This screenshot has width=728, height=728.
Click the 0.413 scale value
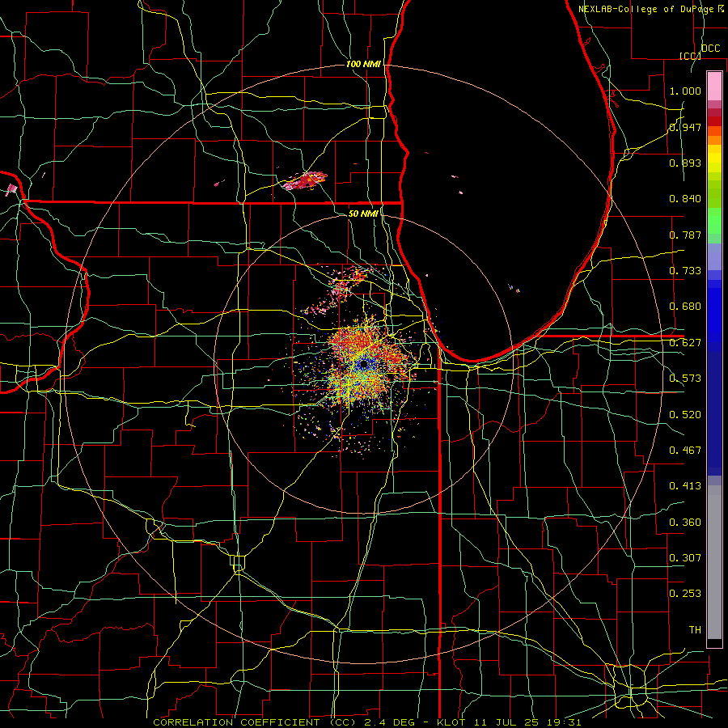click(685, 486)
